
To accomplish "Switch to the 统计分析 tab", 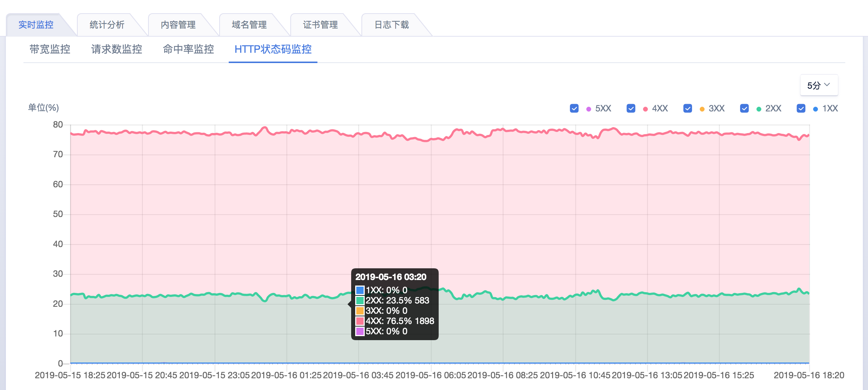I will pos(107,25).
